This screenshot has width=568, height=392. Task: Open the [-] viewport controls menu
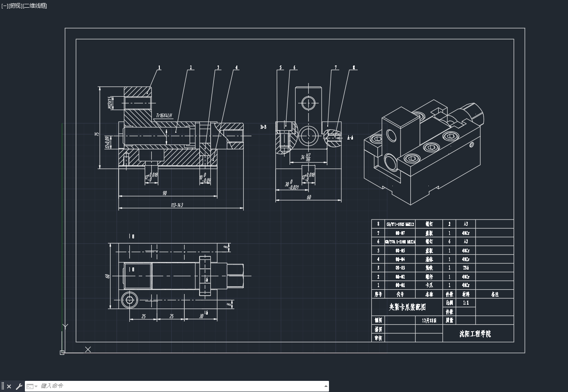pyautogui.click(x=5, y=6)
